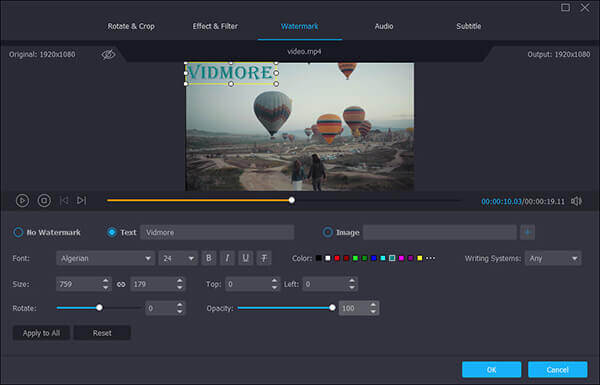This screenshot has height=385, width=600.
Task: Click the Apply to All button
Action: [x=41, y=333]
